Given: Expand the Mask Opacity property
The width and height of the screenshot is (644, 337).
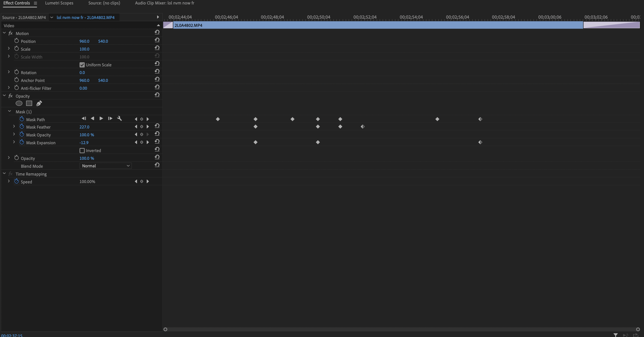Looking at the screenshot, I should (14, 134).
